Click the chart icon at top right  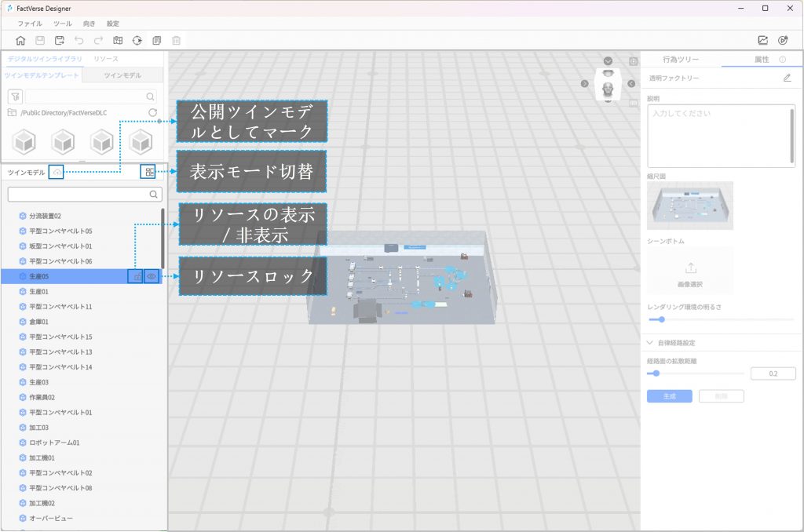[762, 40]
